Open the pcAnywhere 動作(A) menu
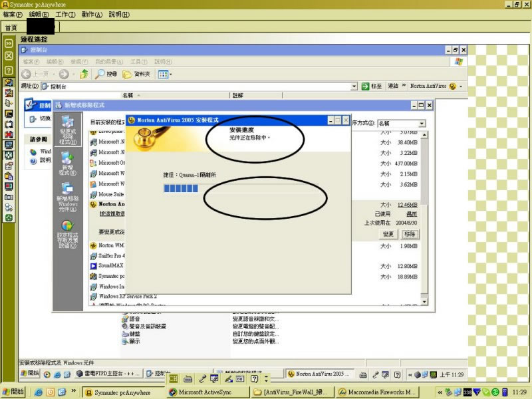This screenshot has width=532, height=399. point(92,15)
